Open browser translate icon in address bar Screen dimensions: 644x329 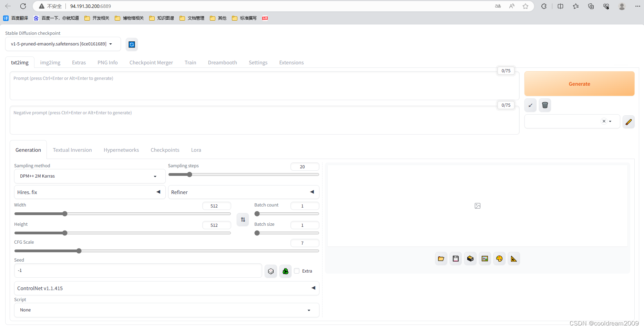click(498, 6)
